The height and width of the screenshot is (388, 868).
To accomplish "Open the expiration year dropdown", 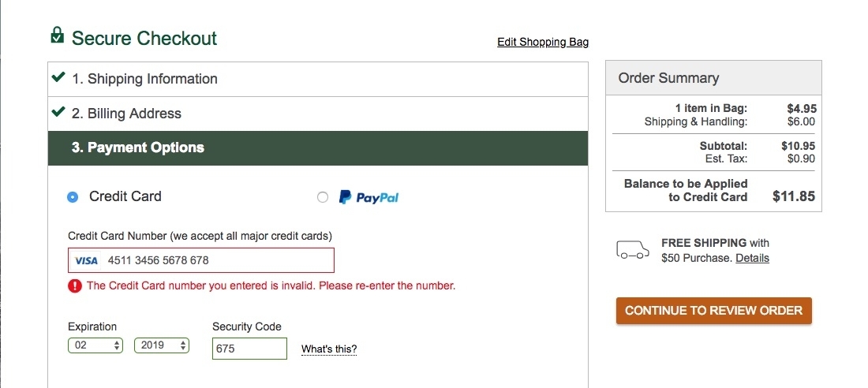I will pos(162,345).
